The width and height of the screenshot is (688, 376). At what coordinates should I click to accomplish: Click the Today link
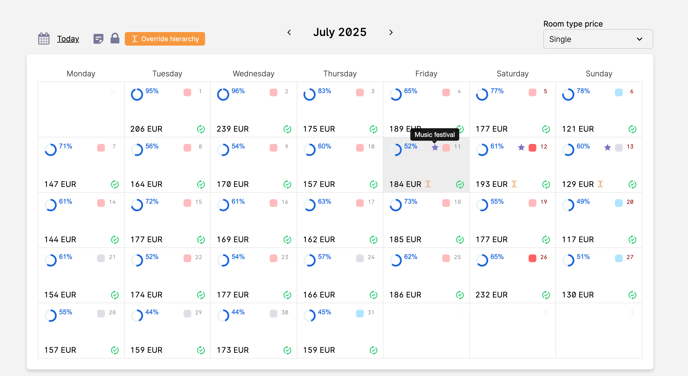point(68,39)
